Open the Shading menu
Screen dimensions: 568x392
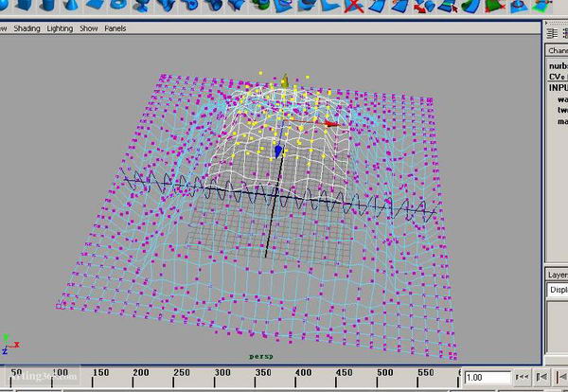point(27,28)
